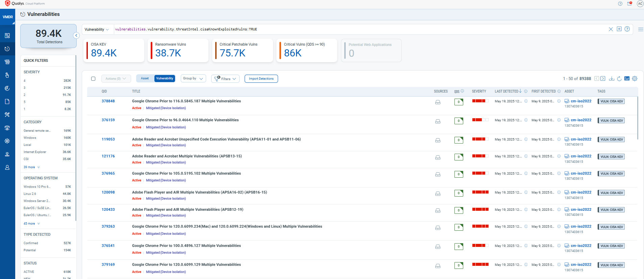Image resolution: width=644 pixels, height=279 pixels.
Task: Filter by Windows category quick filter
Action: click(x=47, y=138)
